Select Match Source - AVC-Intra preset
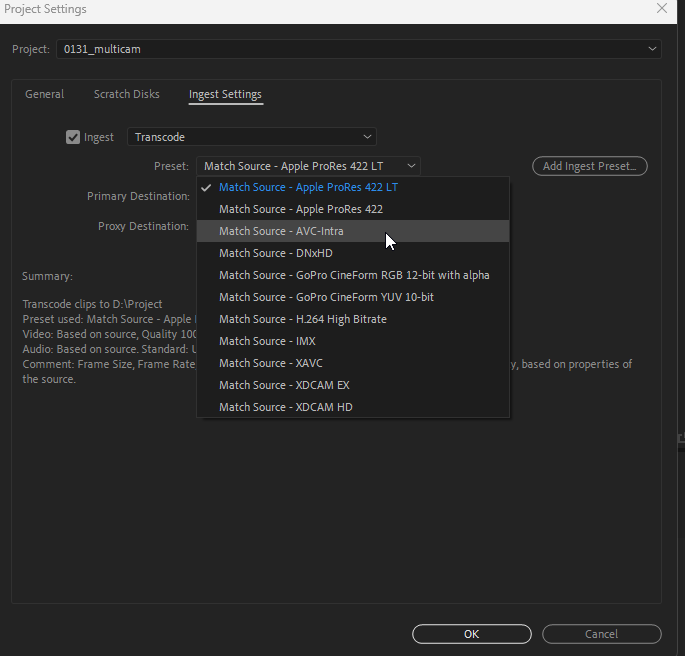Image resolution: width=685 pixels, height=656 pixels. click(353, 231)
